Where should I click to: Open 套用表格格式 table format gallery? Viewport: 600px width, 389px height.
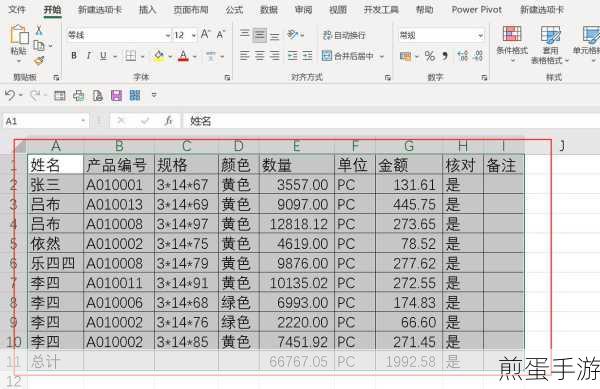pyautogui.click(x=550, y=45)
